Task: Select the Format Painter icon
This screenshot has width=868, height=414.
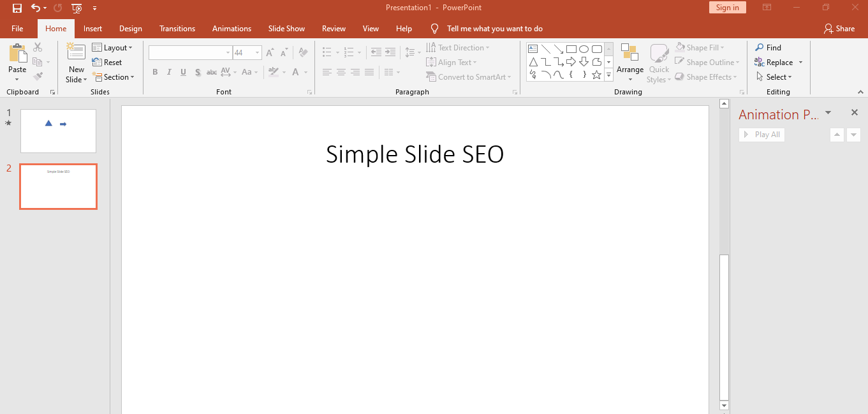Action: click(38, 76)
